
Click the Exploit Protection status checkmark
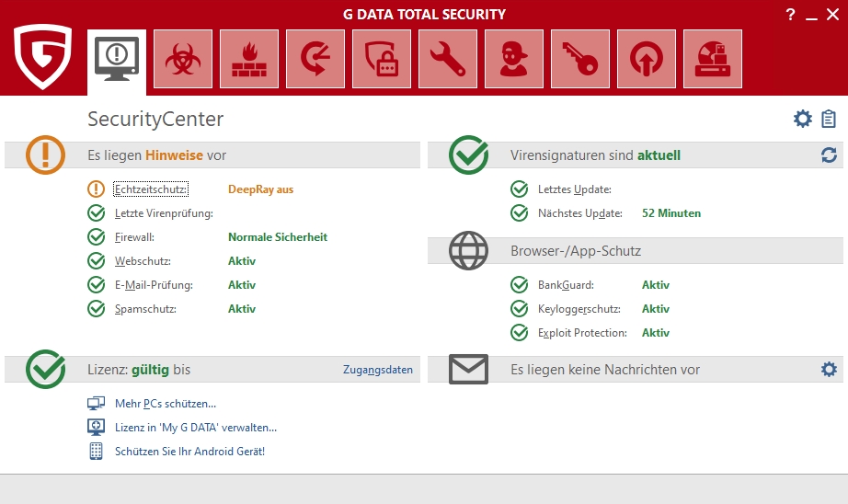pos(519,333)
